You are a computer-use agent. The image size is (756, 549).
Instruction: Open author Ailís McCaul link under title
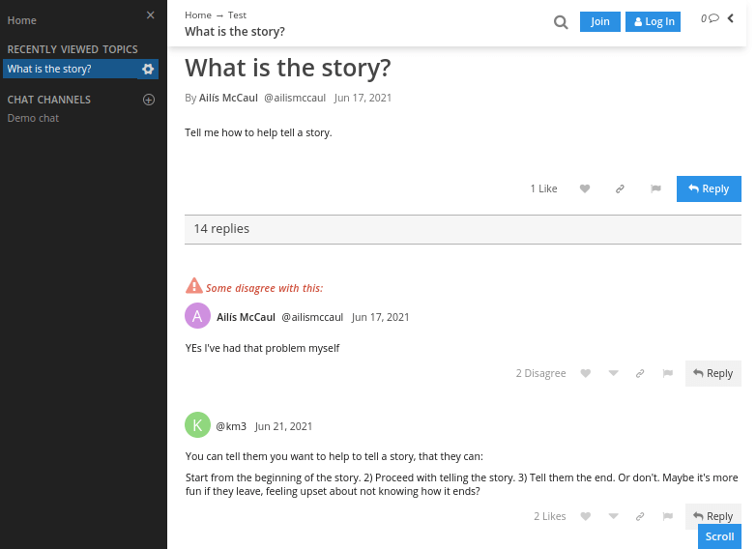[228, 98]
